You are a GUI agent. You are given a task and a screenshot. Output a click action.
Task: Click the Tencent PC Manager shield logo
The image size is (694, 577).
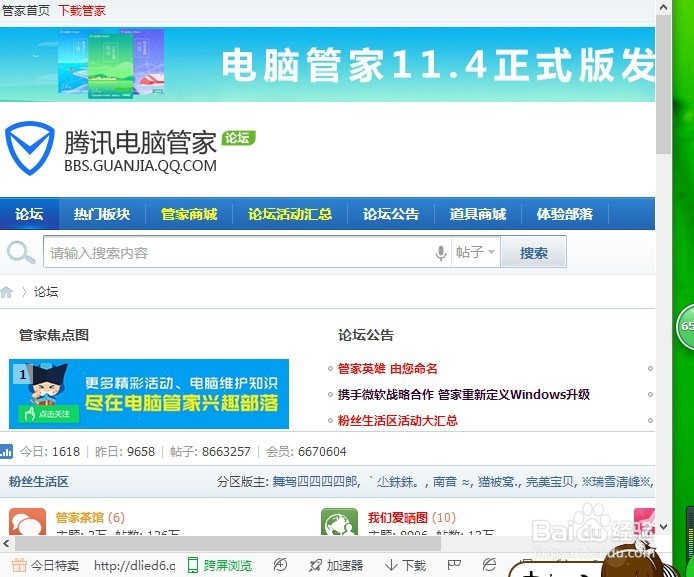(30, 148)
